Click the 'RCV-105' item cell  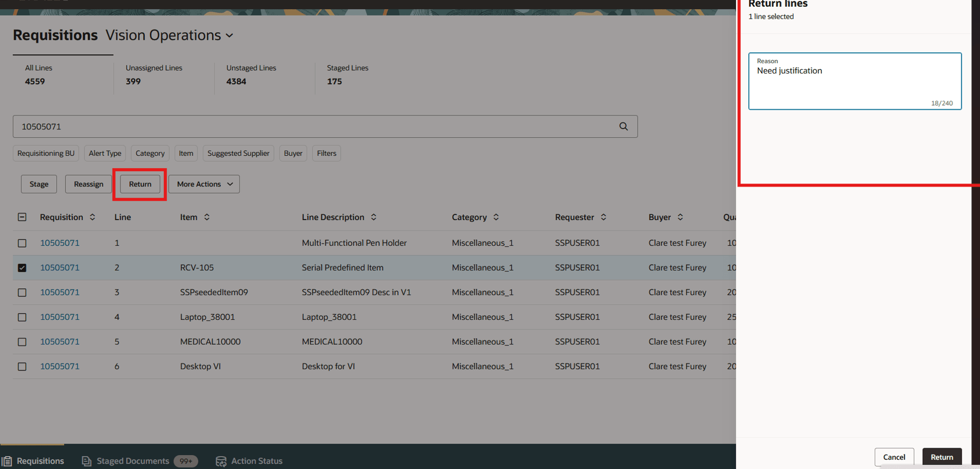click(x=197, y=268)
